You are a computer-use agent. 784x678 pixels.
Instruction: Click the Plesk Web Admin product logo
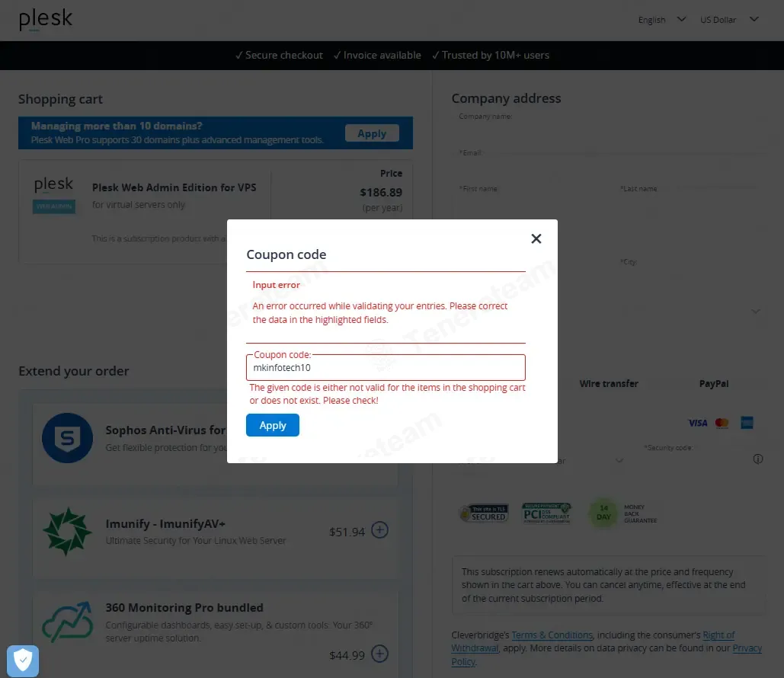pyautogui.click(x=53, y=194)
